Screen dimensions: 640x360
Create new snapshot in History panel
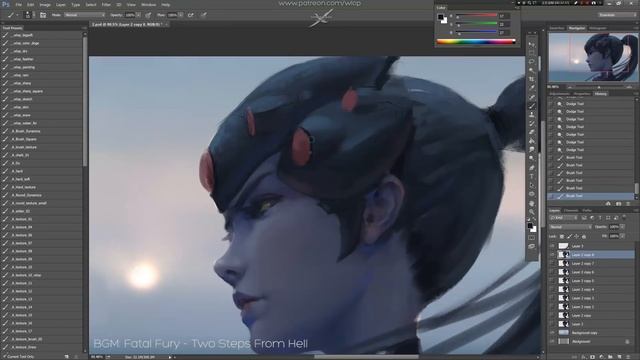pyautogui.click(x=619, y=204)
